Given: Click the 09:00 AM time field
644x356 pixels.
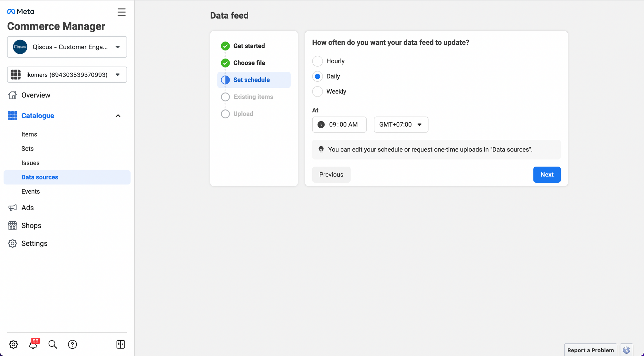Looking at the screenshot, I should (339, 124).
